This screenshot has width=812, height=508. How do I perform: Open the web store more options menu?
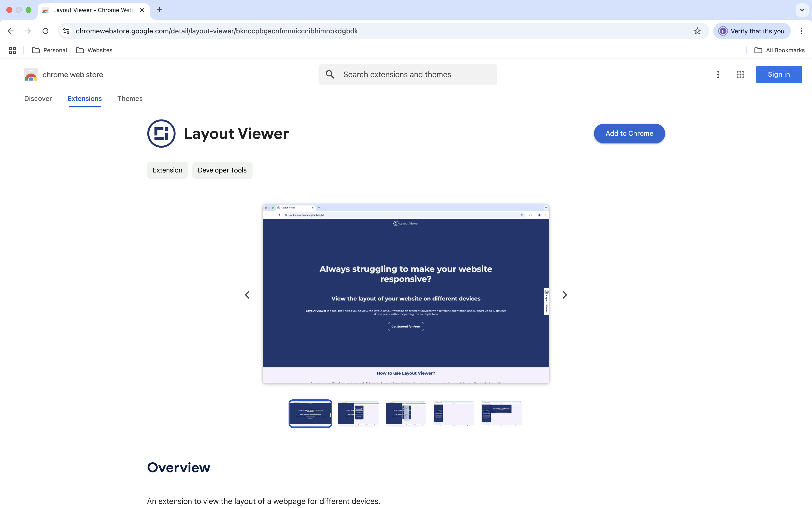718,75
